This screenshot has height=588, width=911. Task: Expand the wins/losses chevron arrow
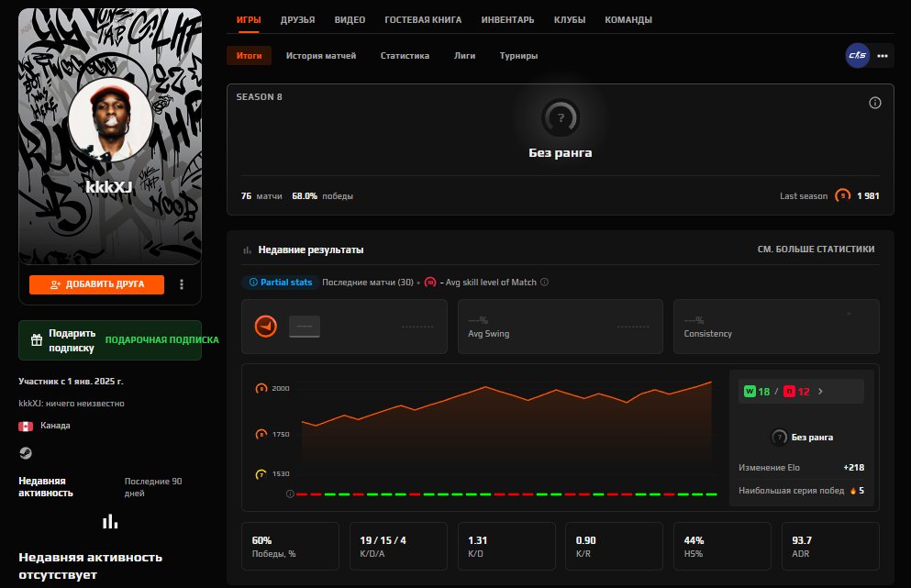coord(820,392)
